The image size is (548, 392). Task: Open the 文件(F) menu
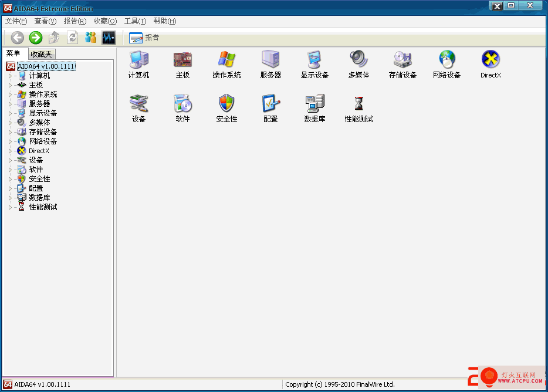tap(16, 21)
